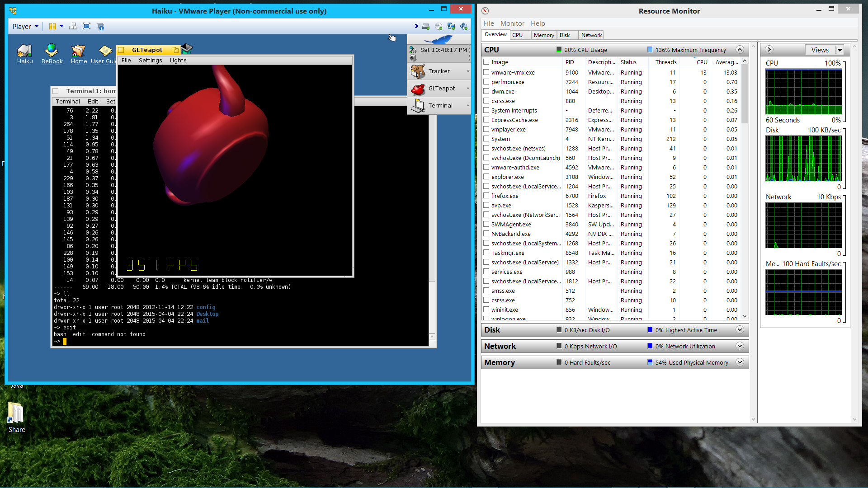Click the Haiku blue leaf Deskbar menu
Viewport: 868px width, 488px height.
pos(438,40)
